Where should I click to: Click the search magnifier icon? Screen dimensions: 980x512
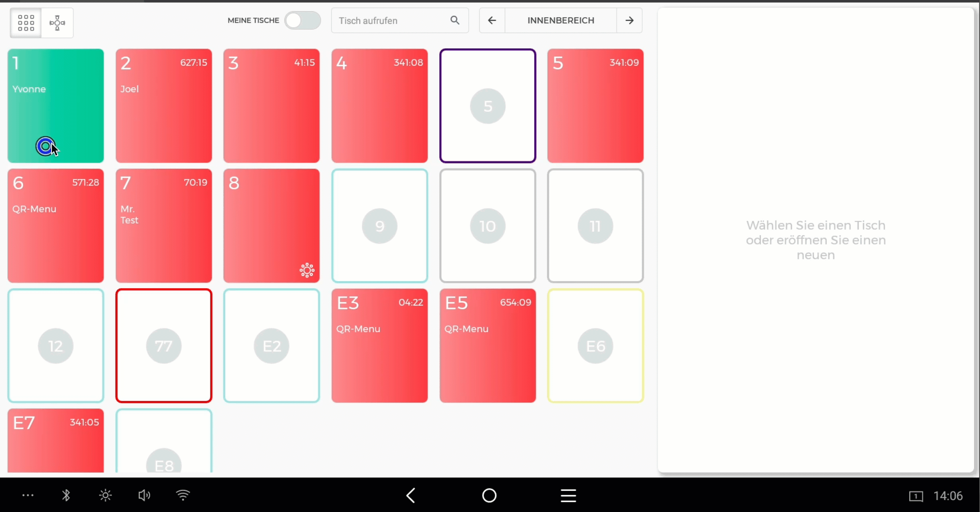pos(454,20)
